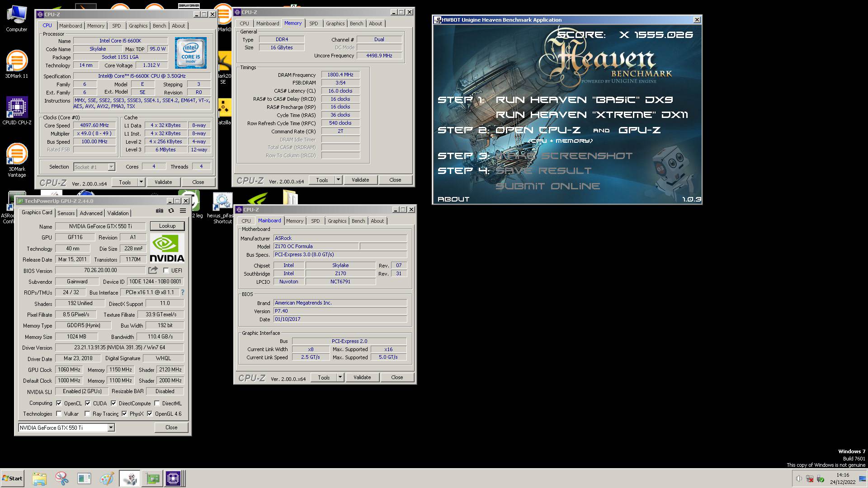This screenshot has height=488, width=868.
Task: Switch to Bench tab in CPU-Z CPU window
Action: tap(159, 26)
